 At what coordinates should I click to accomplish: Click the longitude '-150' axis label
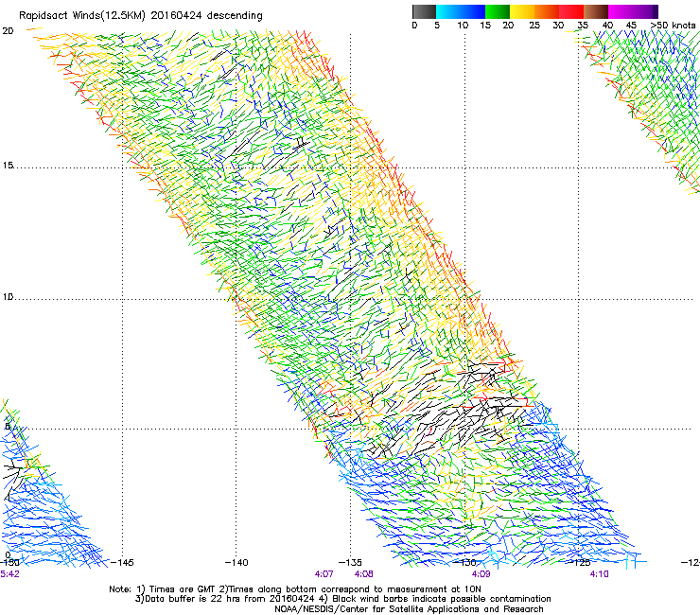pos(9,562)
